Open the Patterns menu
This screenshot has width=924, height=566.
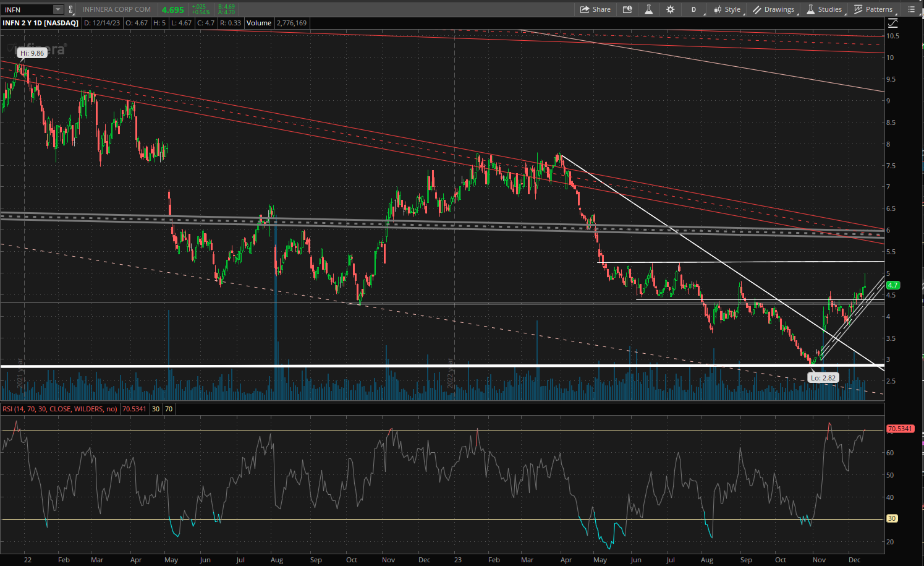pyautogui.click(x=873, y=9)
